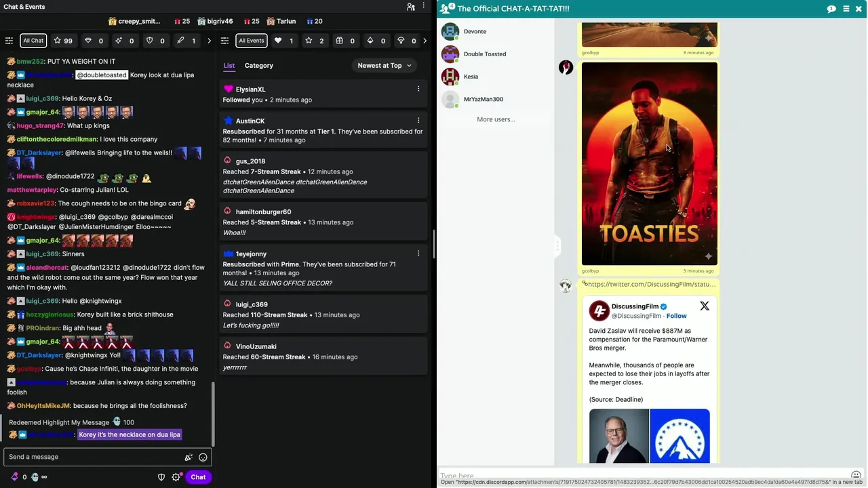Expand more event filters with right chevron
This screenshot has width=868, height=488.
[x=425, y=41]
